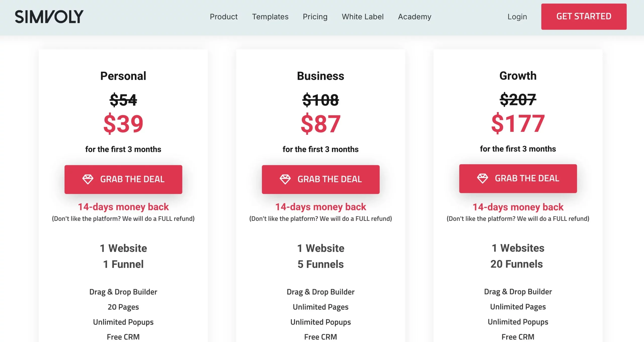The width and height of the screenshot is (644, 342).
Task: Click 'Free CRM' in Business plan
Action: 320,337
